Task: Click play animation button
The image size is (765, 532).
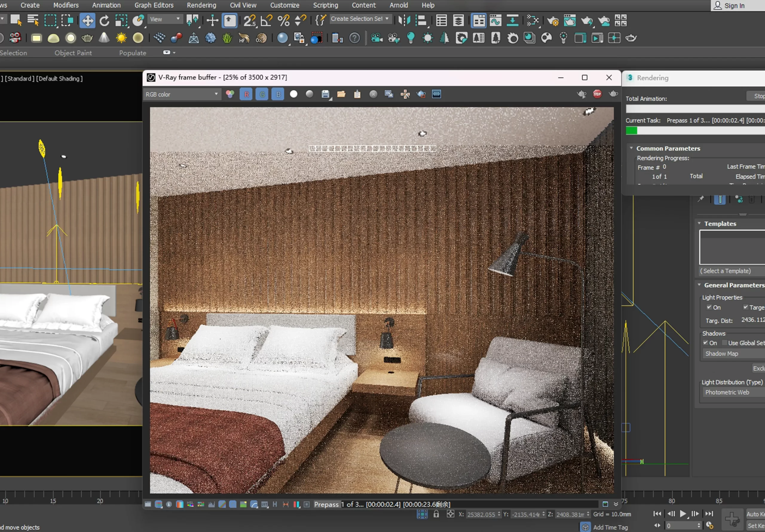Action: tap(683, 514)
